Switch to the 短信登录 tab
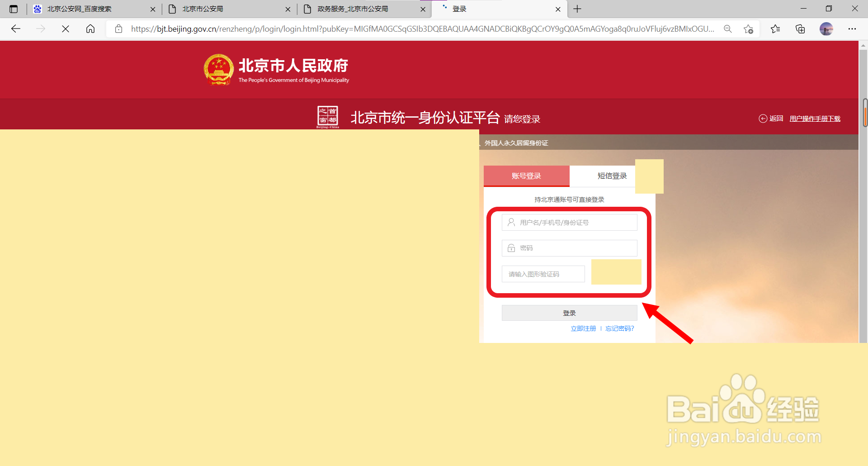Image resolution: width=868 pixels, height=466 pixels. click(612, 176)
